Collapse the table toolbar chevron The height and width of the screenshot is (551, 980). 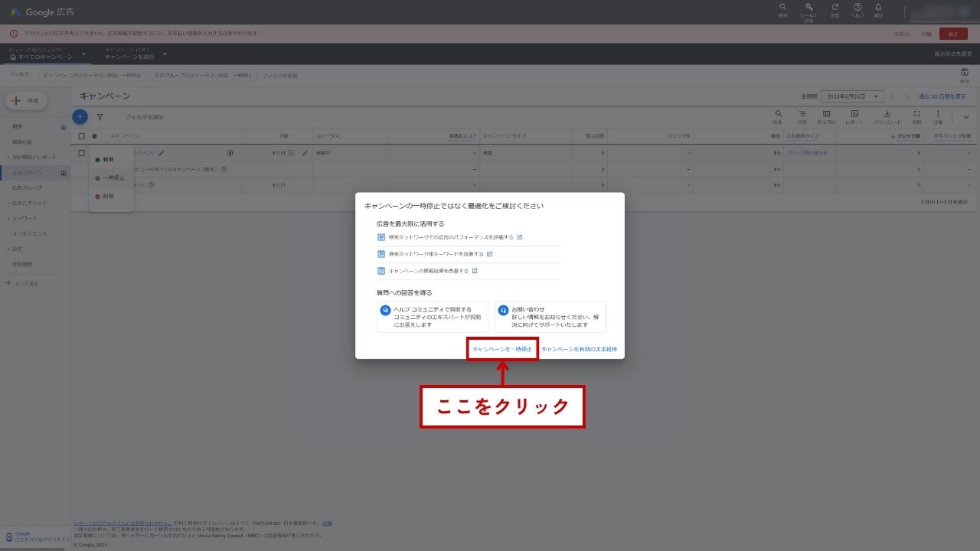pos(965,117)
